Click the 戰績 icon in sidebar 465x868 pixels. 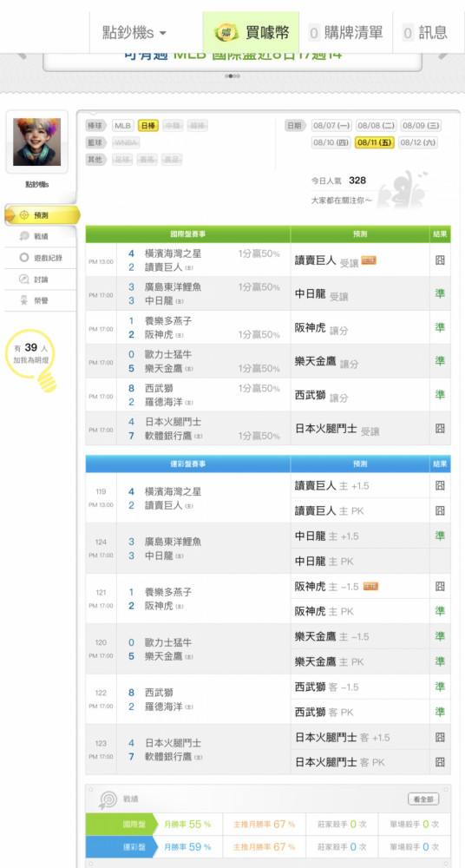coord(23,236)
